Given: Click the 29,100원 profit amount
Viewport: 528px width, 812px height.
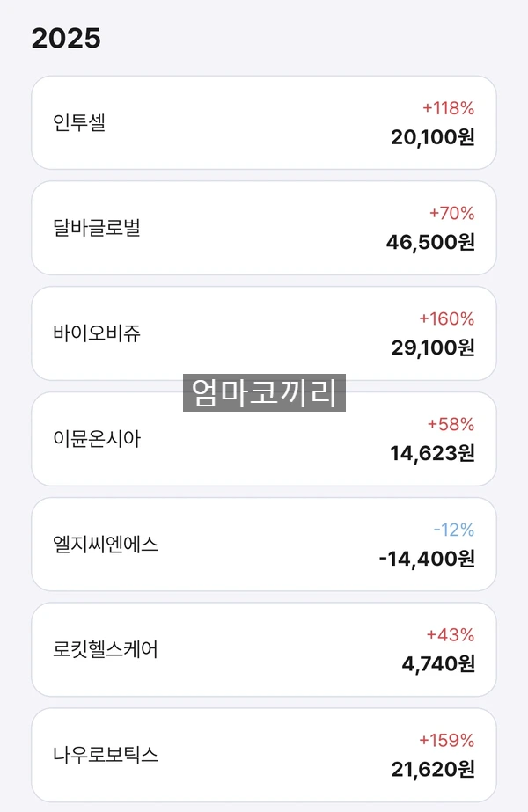Looking at the screenshot, I should point(433,347).
